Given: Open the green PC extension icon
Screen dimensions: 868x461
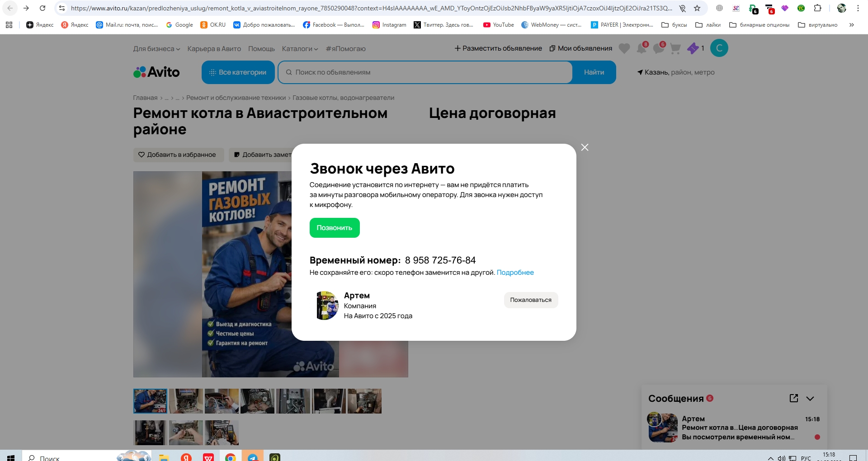Looking at the screenshot, I should [x=801, y=8].
